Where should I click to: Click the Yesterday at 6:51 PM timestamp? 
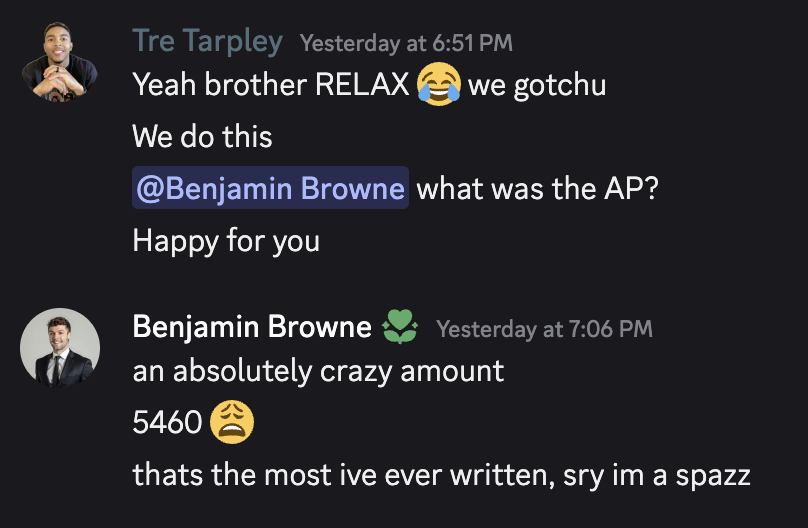tap(406, 43)
